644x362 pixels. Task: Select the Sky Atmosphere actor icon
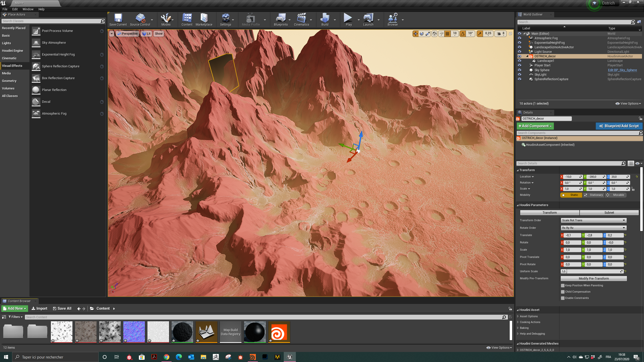(x=36, y=43)
